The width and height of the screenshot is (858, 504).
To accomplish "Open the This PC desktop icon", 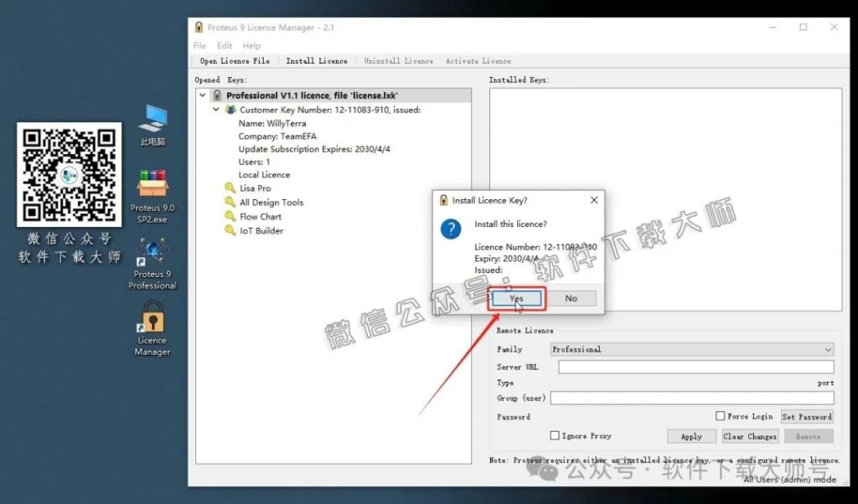I will [x=152, y=119].
